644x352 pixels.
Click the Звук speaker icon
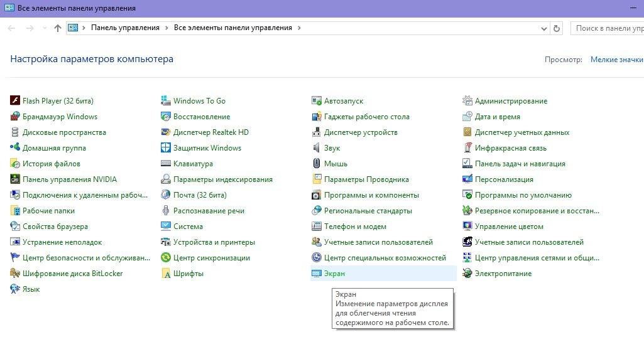(317, 148)
